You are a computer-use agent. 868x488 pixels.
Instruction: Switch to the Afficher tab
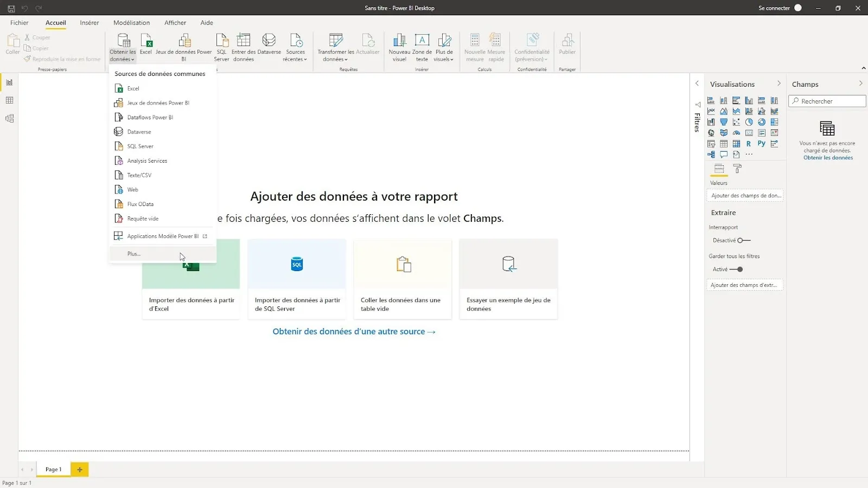175,23
